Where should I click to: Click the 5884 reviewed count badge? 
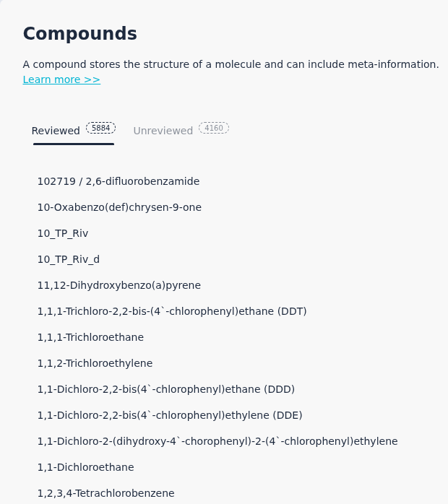(x=100, y=128)
